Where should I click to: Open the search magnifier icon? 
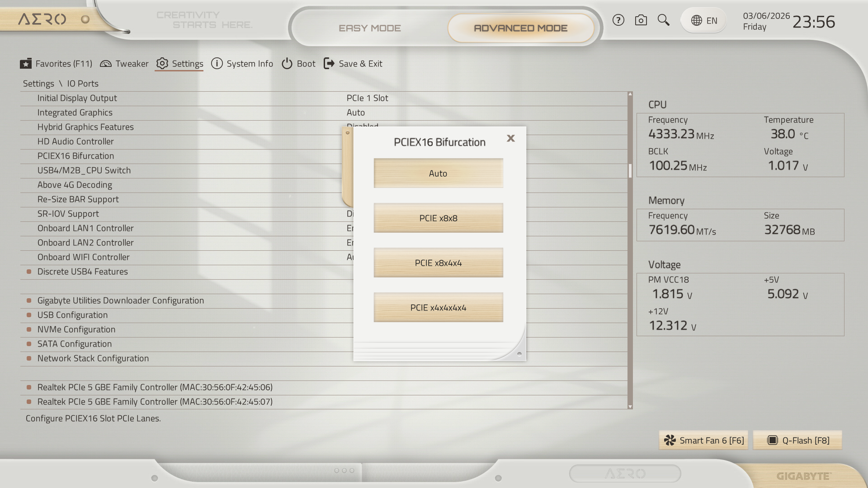click(663, 20)
